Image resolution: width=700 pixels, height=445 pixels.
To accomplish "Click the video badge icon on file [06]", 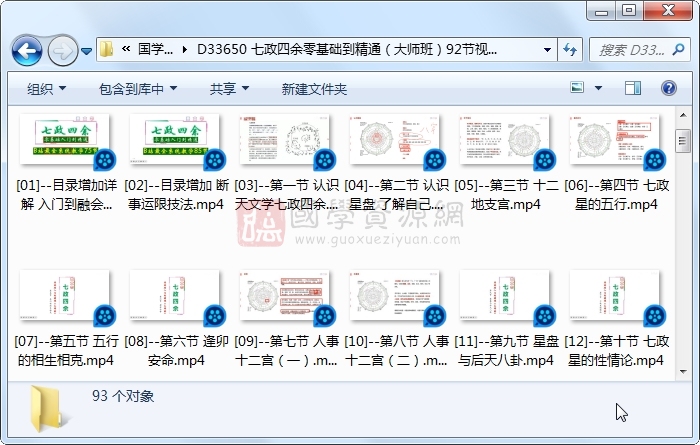I will click(x=655, y=160).
